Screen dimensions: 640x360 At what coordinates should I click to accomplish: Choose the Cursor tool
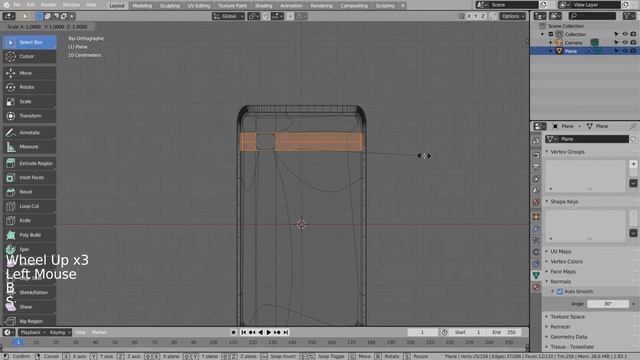point(29,56)
